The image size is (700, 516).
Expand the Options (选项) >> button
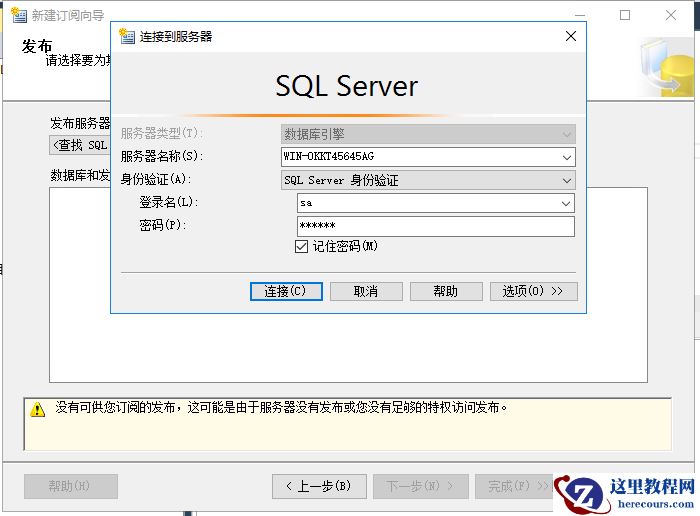(x=533, y=291)
